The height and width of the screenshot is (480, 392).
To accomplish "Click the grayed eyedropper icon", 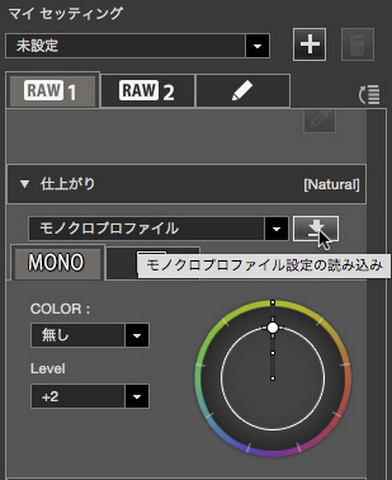I will pos(319,121).
